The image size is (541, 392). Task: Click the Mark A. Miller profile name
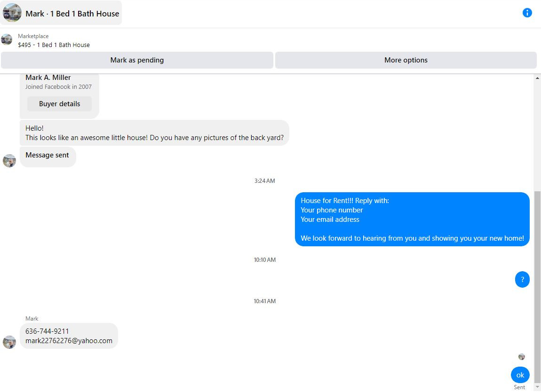(x=48, y=78)
